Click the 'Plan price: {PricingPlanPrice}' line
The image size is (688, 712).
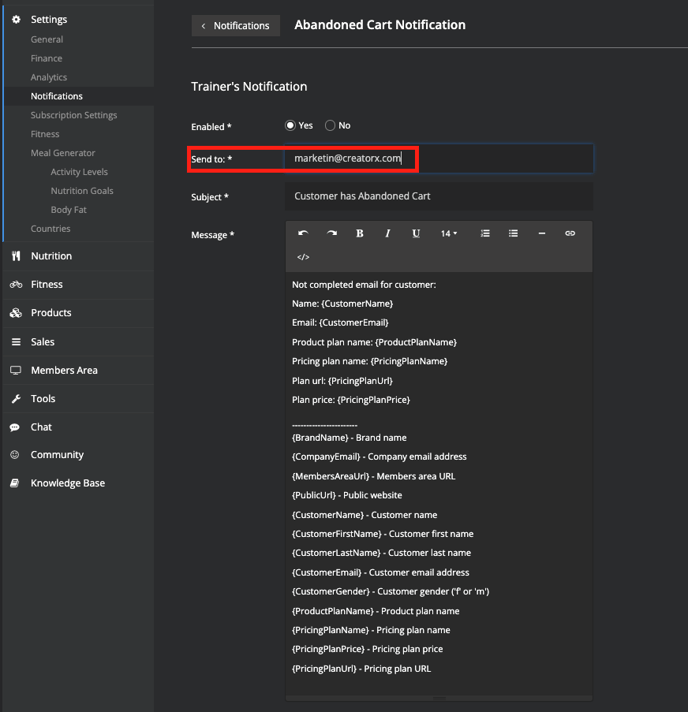click(x=351, y=400)
